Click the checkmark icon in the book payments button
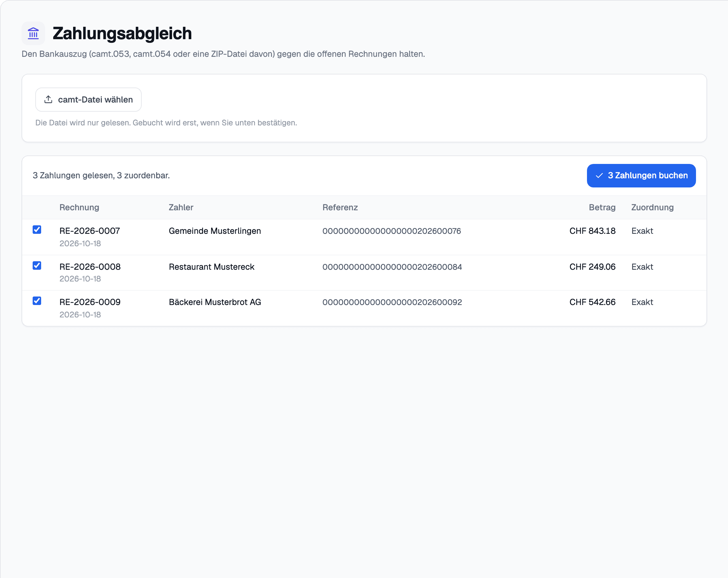This screenshot has width=728, height=578. [599, 176]
